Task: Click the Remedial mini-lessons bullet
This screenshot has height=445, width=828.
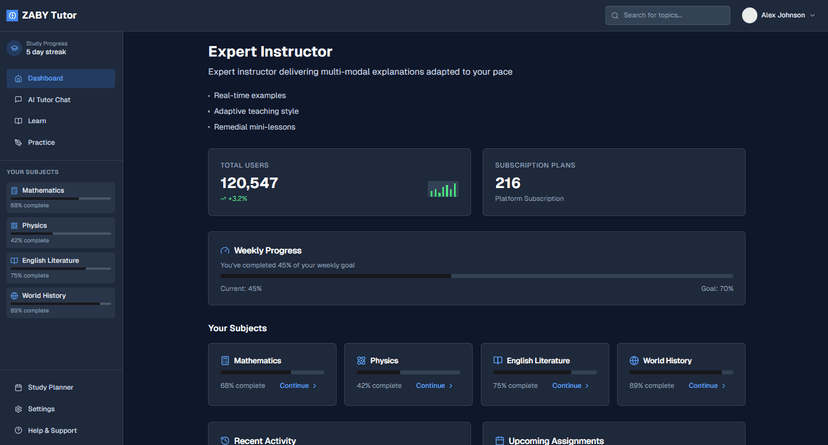Action: pos(255,127)
